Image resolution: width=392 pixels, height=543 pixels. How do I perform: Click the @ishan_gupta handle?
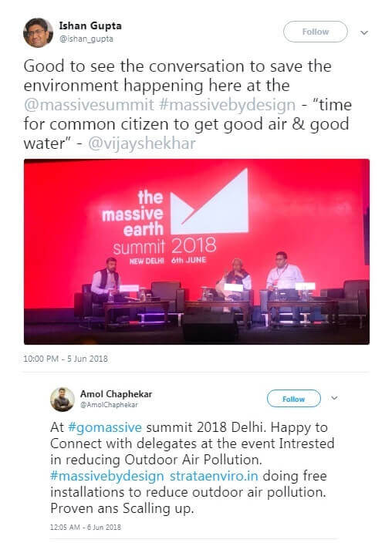pyautogui.click(x=86, y=39)
